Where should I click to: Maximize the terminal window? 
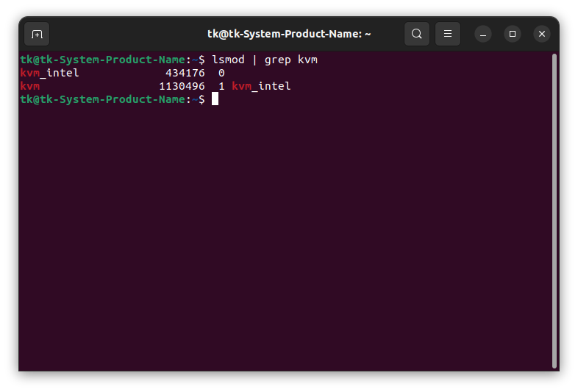coord(513,34)
